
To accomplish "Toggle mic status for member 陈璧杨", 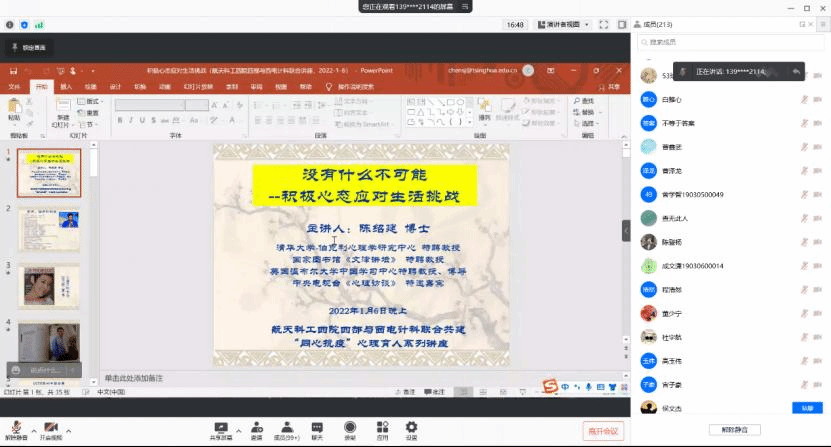I will (804, 241).
